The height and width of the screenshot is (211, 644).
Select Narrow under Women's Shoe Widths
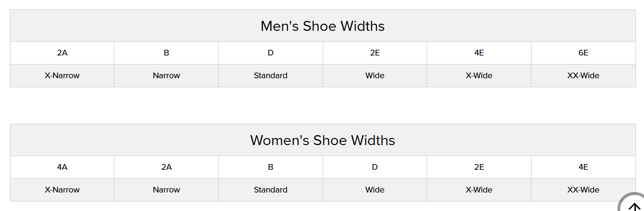[167, 190]
